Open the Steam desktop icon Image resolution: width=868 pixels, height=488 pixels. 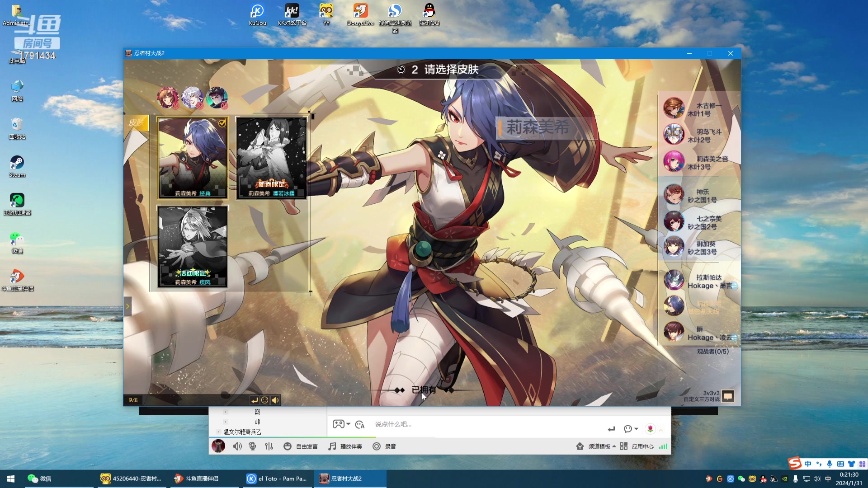pos(17,166)
